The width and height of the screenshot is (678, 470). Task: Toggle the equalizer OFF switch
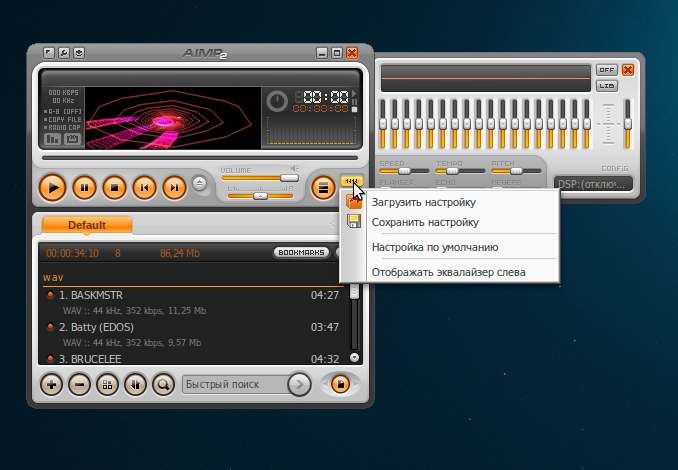point(606,70)
